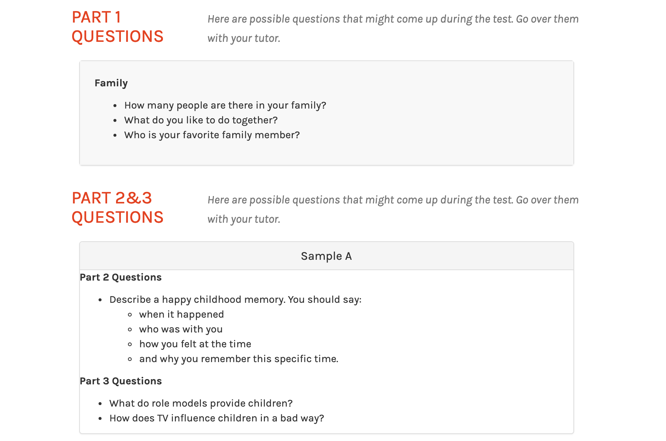Click the Part 2 Questions subheading
The width and height of the screenshot is (666, 441).
tap(120, 277)
